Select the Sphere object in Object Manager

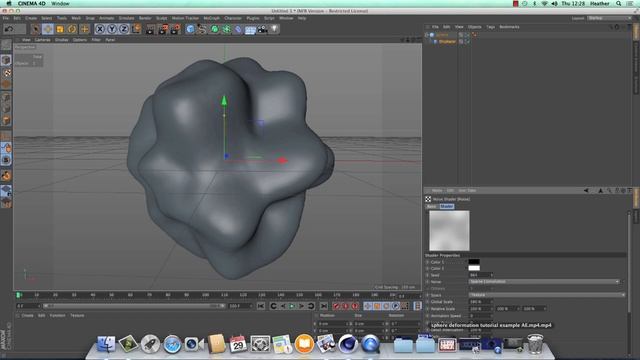[442, 35]
